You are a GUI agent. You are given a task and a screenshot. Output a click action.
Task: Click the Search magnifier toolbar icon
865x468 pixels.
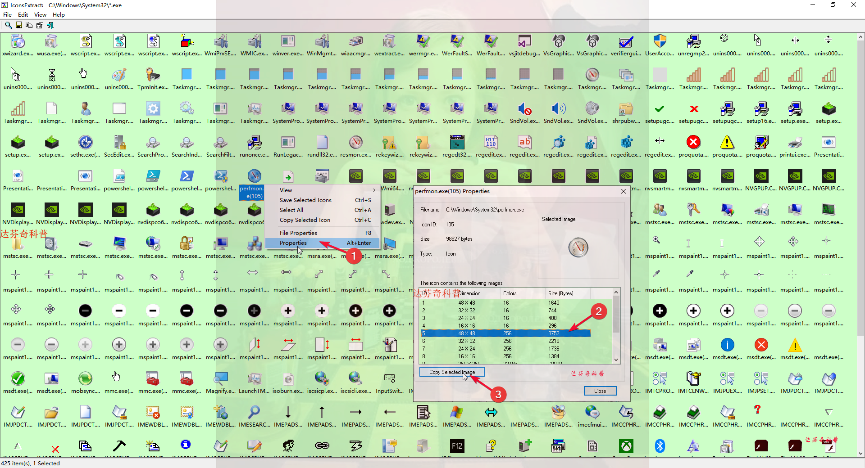click(x=8, y=25)
